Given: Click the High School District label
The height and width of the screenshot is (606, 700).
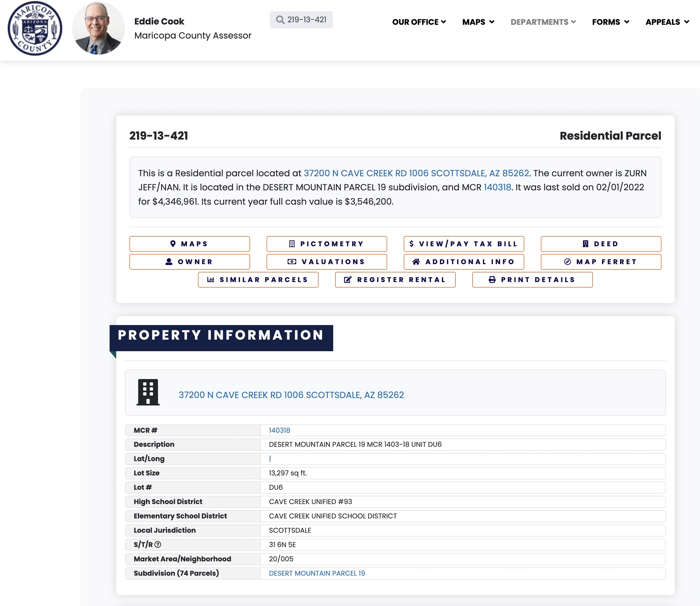Looking at the screenshot, I should pyautogui.click(x=168, y=502).
